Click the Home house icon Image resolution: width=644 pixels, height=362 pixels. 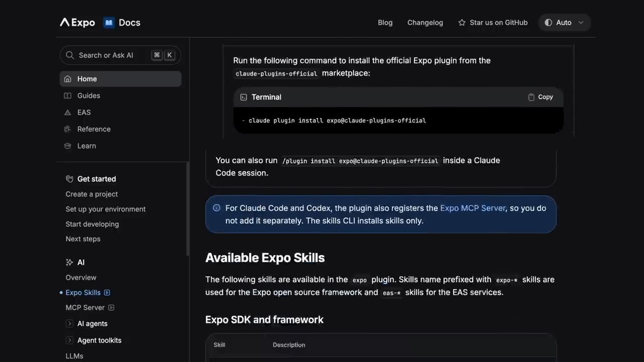coord(68,79)
